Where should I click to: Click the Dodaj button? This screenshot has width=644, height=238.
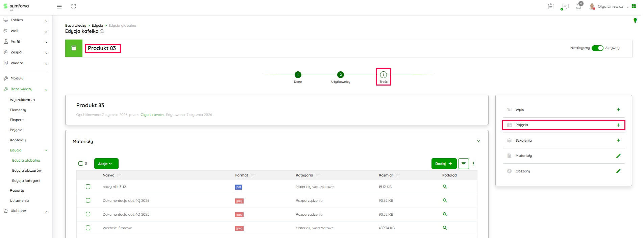pos(444,164)
